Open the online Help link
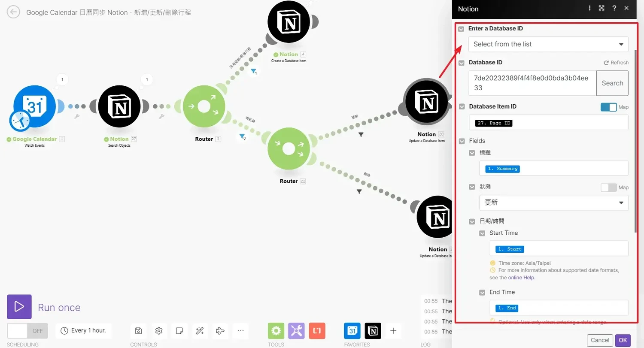Screen dimensions: 644x348 click(x=522, y=278)
